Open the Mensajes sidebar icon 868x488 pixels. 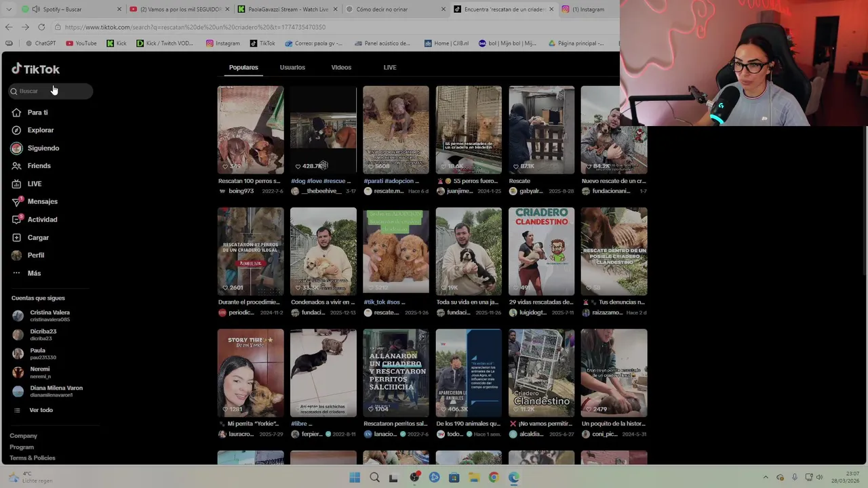[x=16, y=201]
